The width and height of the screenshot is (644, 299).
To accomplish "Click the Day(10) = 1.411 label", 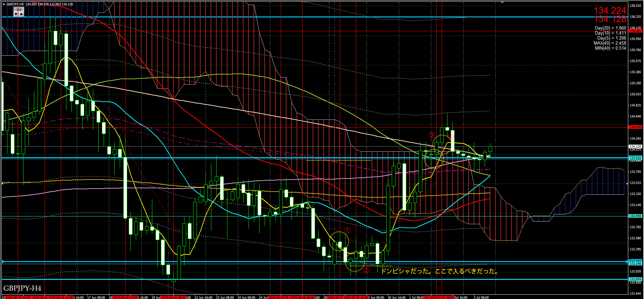I will [x=610, y=33].
